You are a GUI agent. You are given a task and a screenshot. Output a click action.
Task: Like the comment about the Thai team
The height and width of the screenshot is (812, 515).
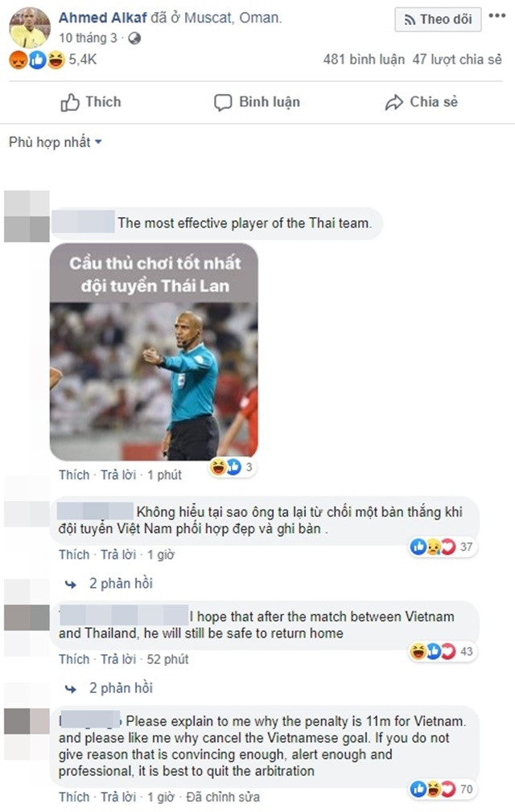74,475
